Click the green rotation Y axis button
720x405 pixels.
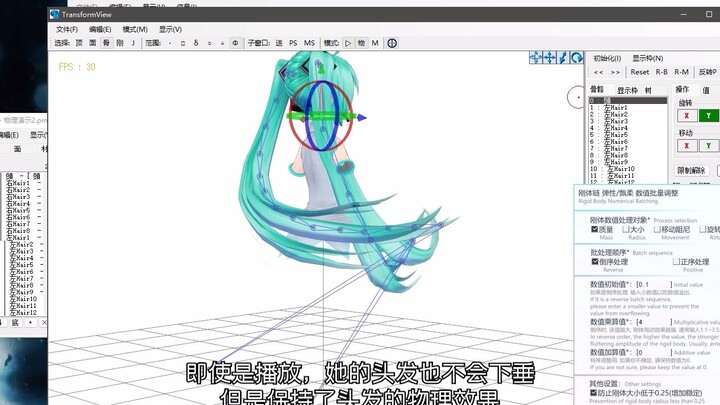[709, 116]
